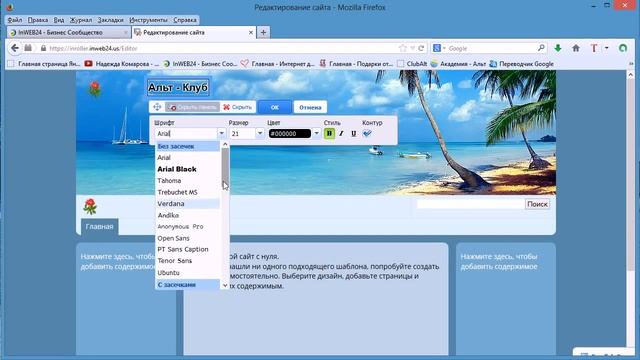Open the Главная site navigation tab
The image size is (640, 360).
[x=100, y=227]
